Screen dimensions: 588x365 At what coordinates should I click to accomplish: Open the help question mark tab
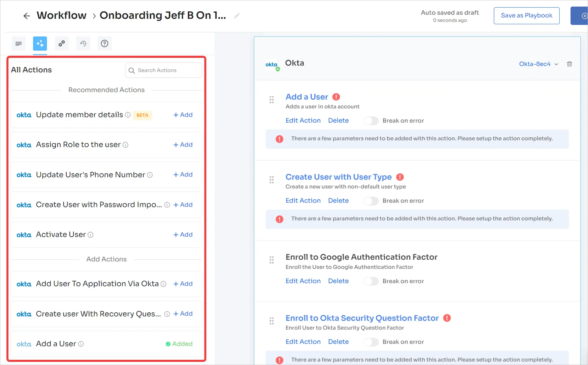pos(104,43)
